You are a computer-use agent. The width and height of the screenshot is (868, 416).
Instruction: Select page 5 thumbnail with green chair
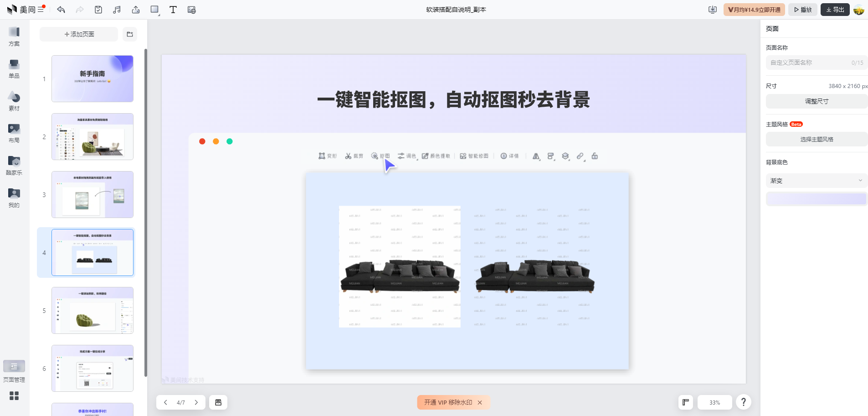92,311
